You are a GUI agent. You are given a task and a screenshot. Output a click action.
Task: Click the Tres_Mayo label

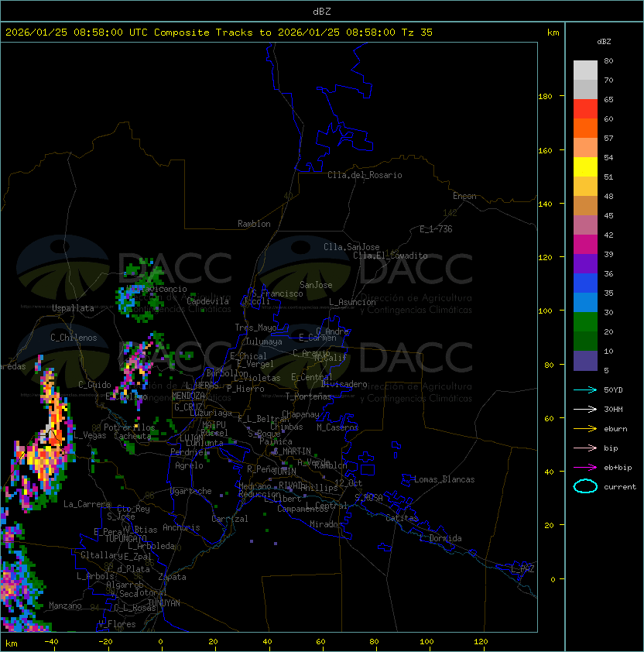(255, 328)
